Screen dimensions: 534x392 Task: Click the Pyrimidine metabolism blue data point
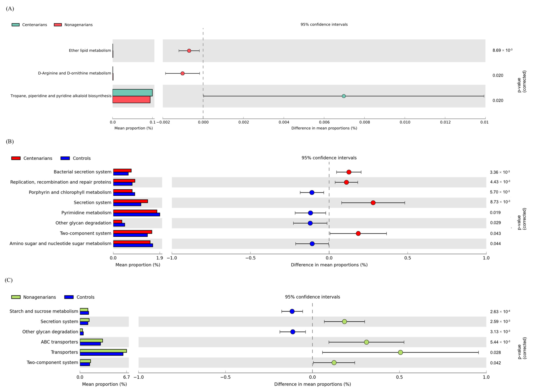(310, 213)
